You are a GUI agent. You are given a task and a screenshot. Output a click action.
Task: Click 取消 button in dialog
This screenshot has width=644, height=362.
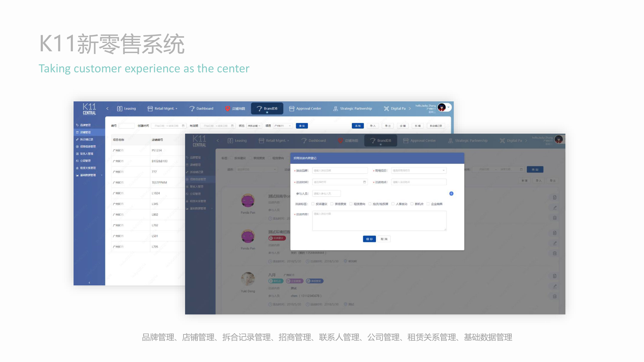pos(384,239)
